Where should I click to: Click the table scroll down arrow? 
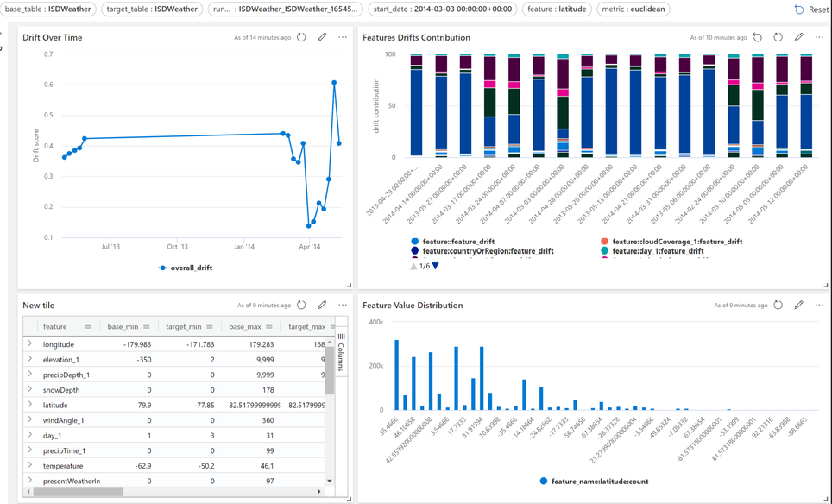[x=330, y=481]
